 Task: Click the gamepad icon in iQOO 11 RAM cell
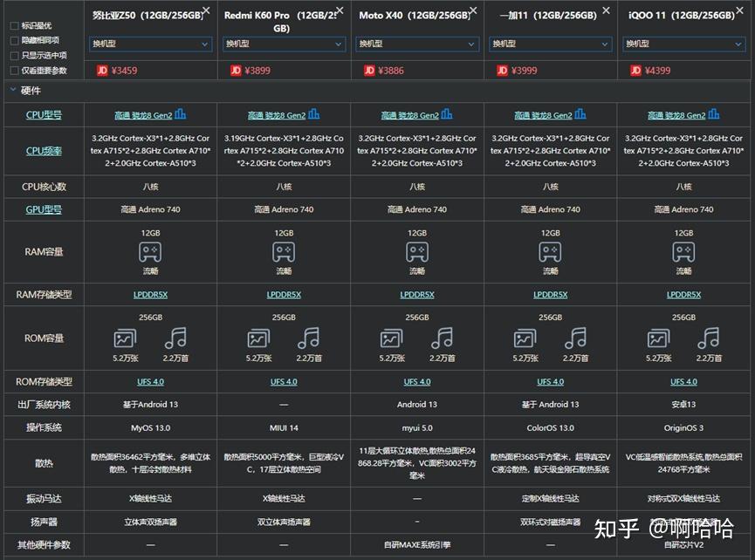tap(683, 251)
